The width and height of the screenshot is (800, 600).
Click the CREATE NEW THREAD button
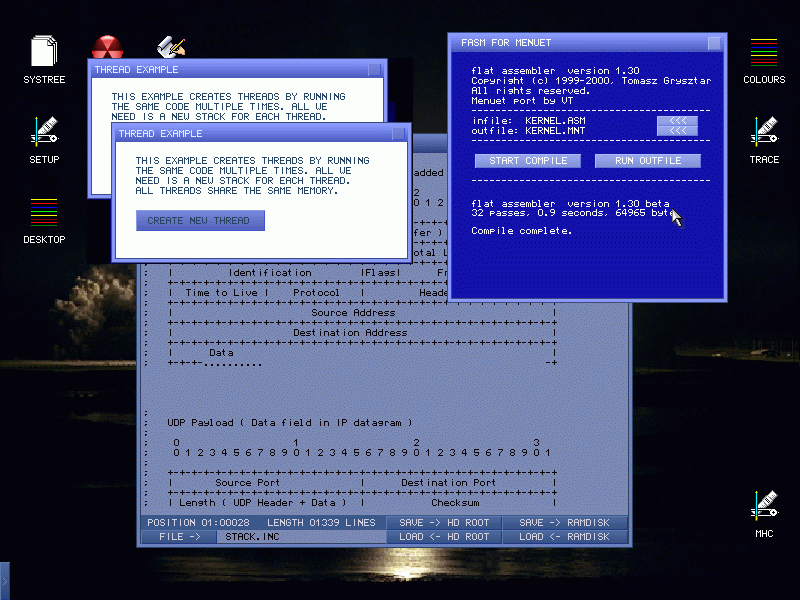tap(200, 220)
